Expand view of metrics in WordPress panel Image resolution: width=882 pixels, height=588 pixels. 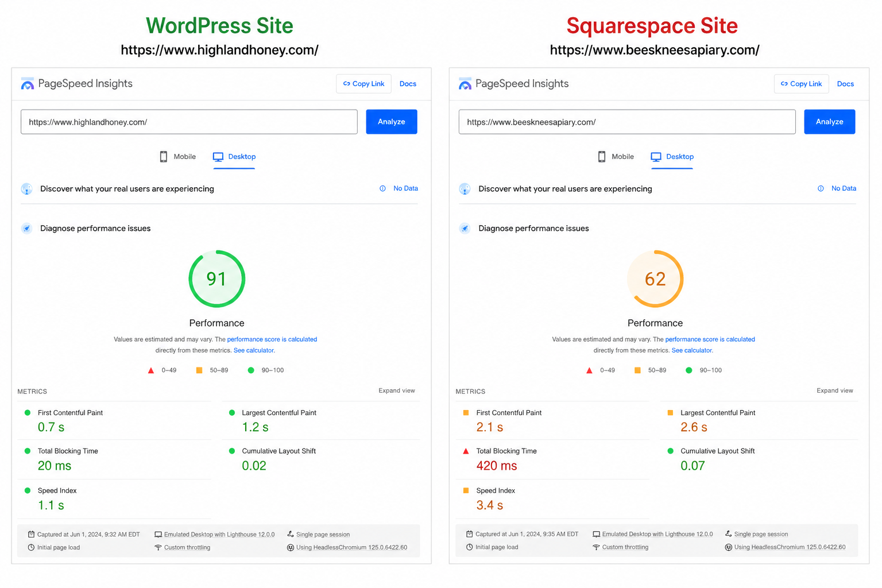(x=397, y=390)
